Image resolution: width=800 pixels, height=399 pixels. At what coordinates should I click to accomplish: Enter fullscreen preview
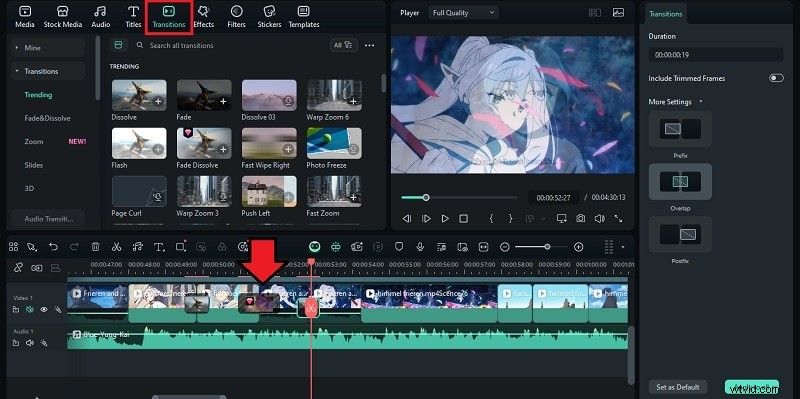pyautogui.click(x=618, y=218)
